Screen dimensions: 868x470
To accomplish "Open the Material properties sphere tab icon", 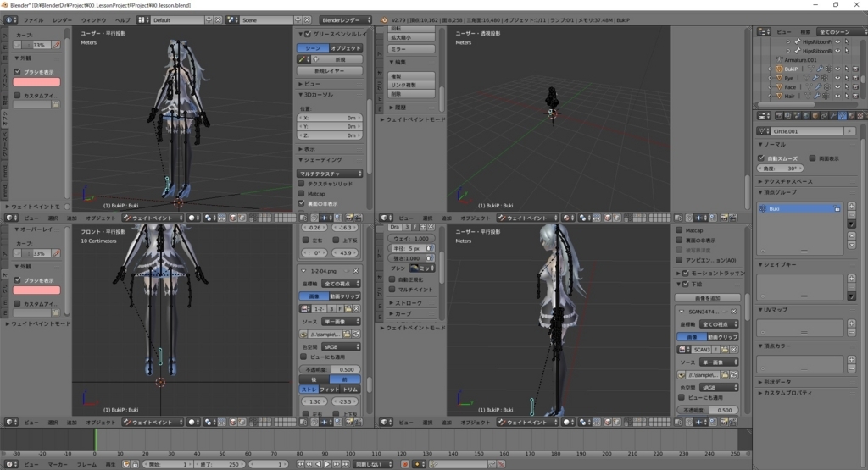I will [x=851, y=115].
